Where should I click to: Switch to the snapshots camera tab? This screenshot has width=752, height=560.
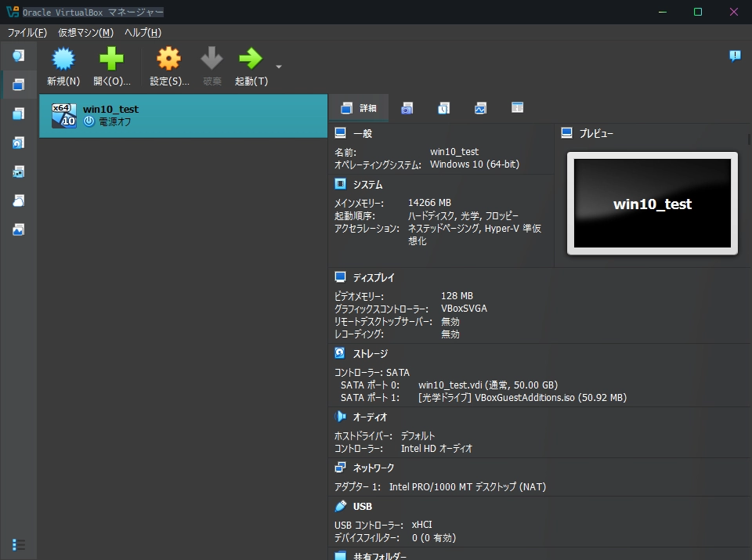point(407,108)
